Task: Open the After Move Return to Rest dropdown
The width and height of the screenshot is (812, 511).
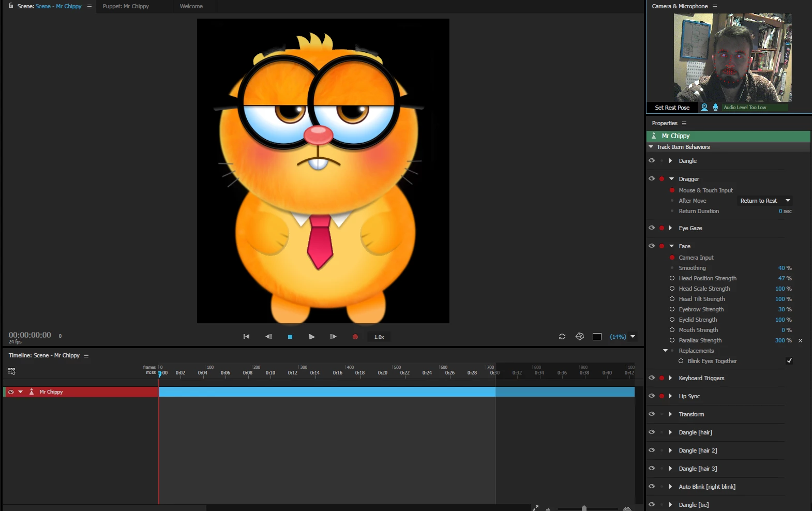Action: tap(765, 201)
